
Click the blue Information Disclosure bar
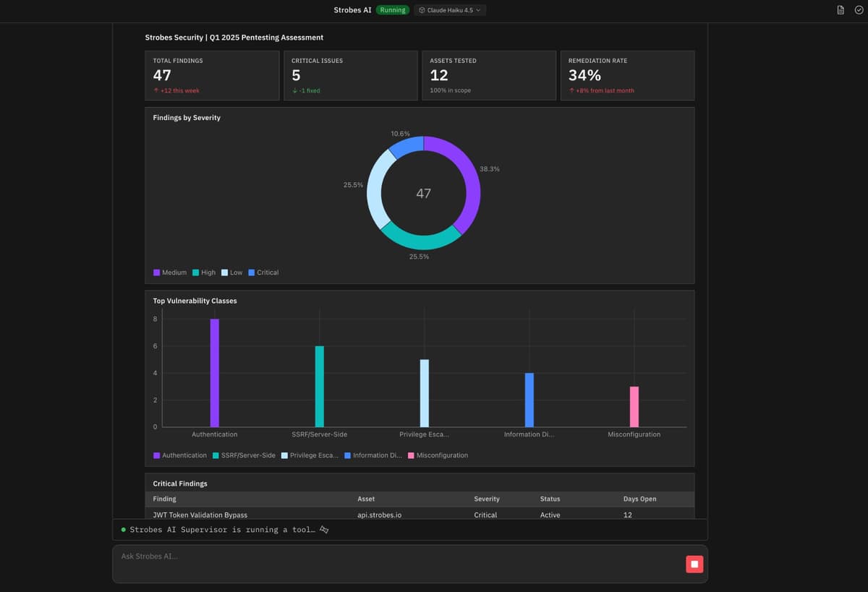[x=529, y=400]
